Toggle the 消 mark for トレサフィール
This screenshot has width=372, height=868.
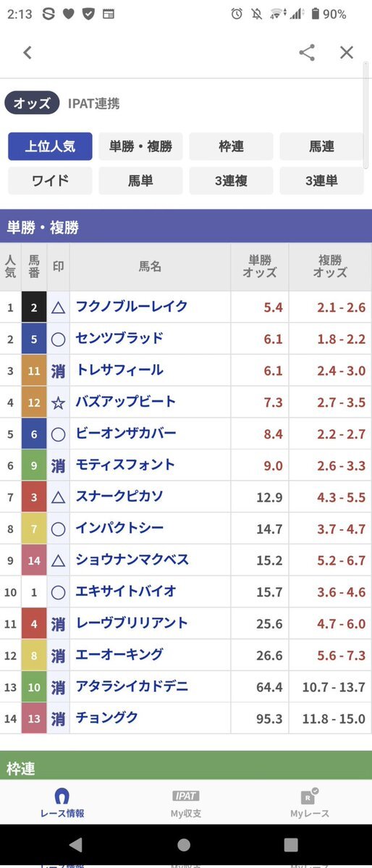click(x=58, y=371)
